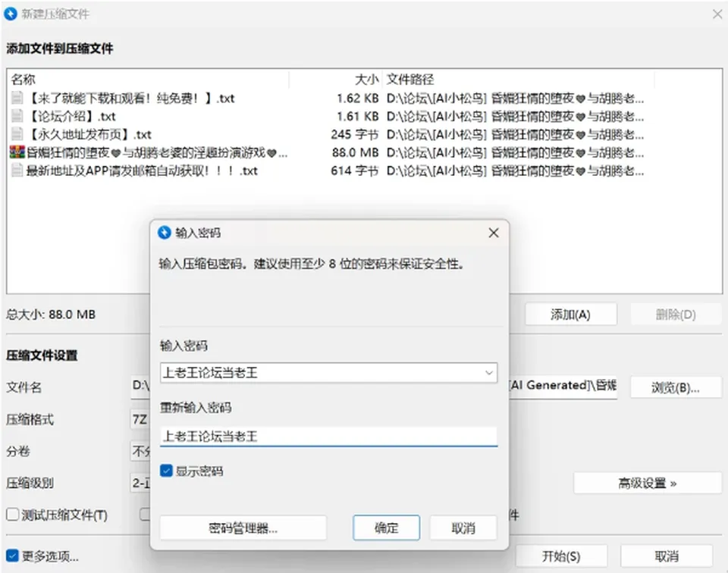Click 取消 at the bottom of the main window
The height and width of the screenshot is (573, 728).
coord(667,556)
